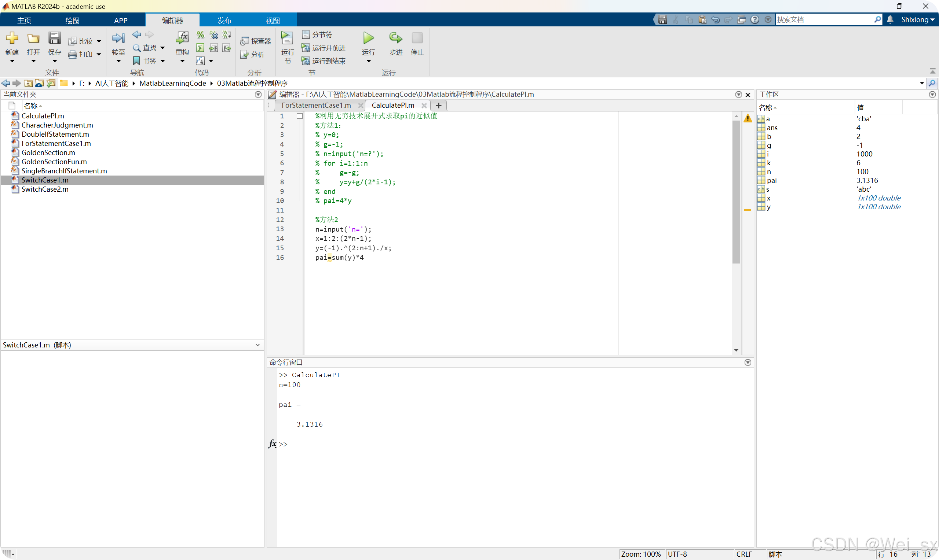This screenshot has width=939, height=560.
Task: Click the green Run button
Action: click(x=368, y=38)
